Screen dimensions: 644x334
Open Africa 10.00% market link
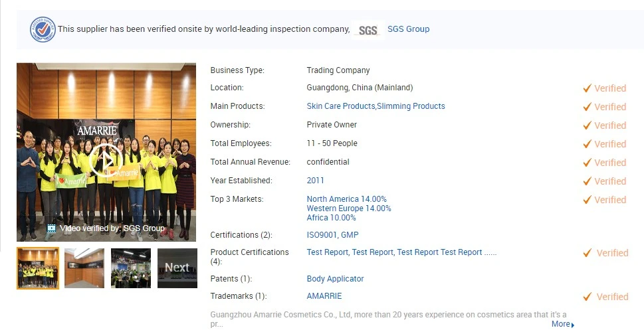(x=331, y=218)
